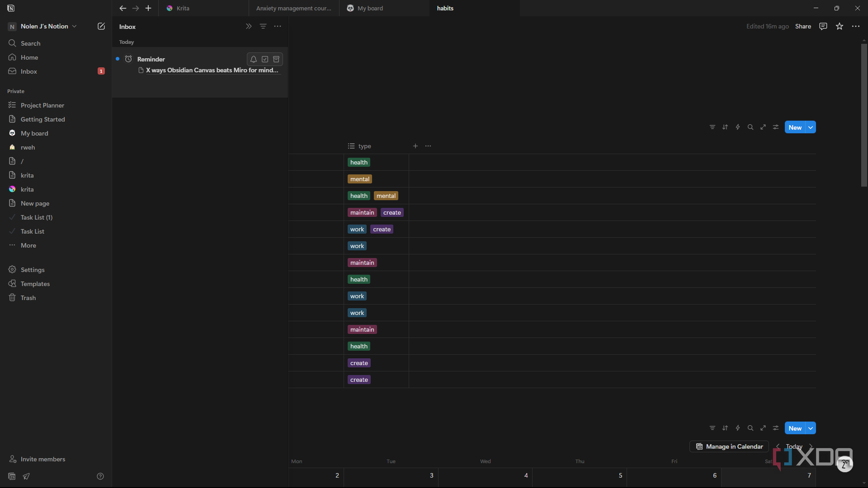Open comments panel icon in top bar

[823, 26]
